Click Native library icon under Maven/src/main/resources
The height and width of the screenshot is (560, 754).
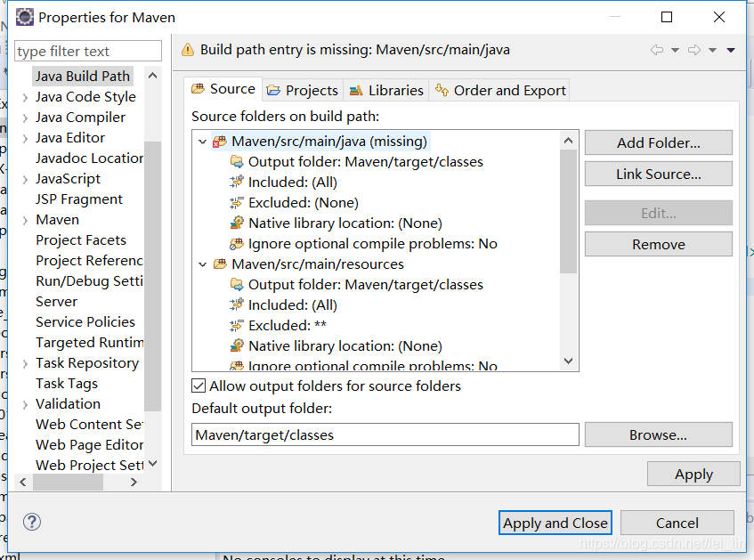tap(237, 345)
